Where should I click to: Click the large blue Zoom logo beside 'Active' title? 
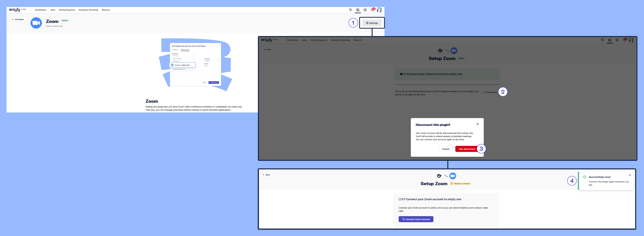36,23
